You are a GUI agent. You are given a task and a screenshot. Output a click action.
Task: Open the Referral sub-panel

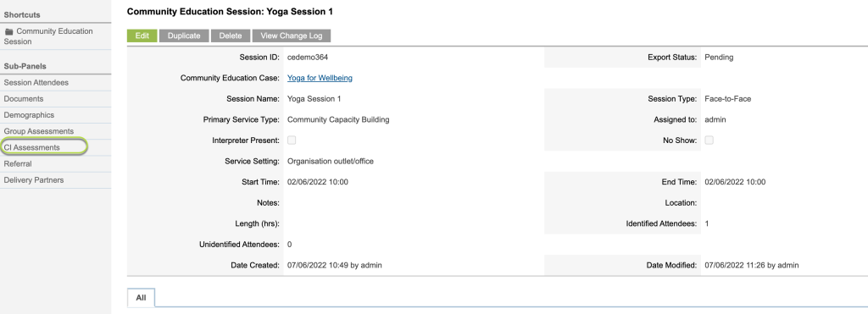tap(18, 163)
